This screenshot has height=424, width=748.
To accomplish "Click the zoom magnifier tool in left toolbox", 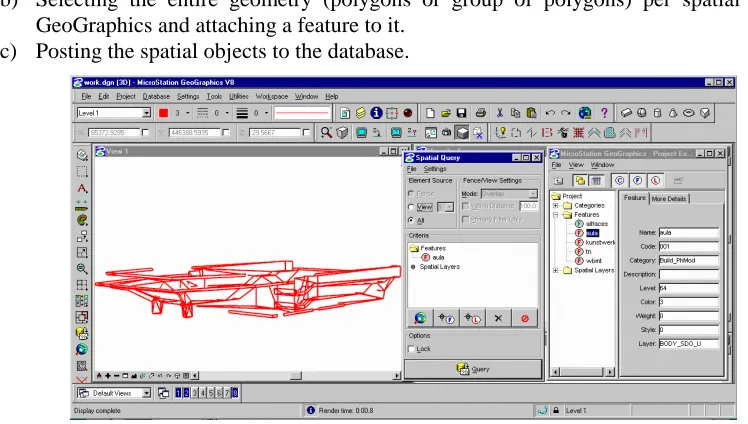I will coord(82,269).
